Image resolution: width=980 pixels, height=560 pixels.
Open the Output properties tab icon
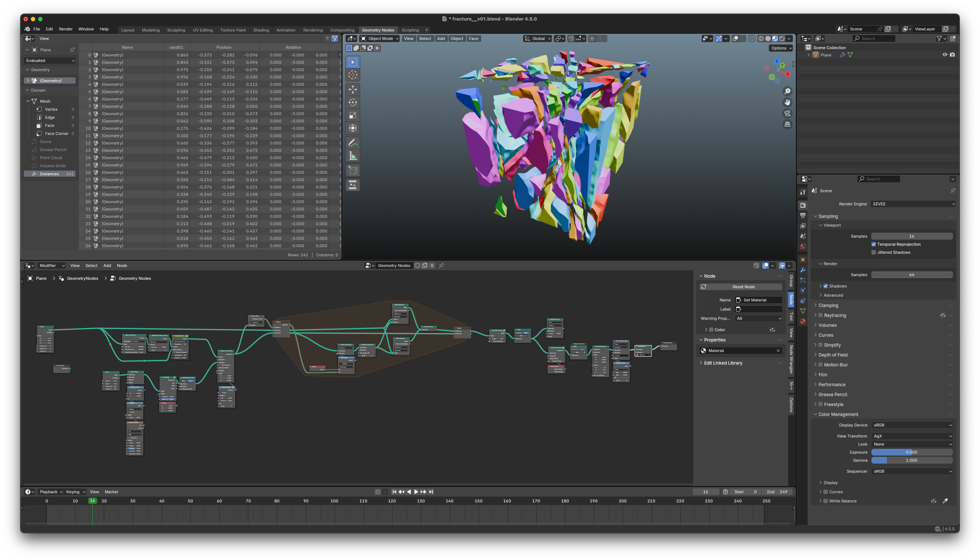click(803, 215)
